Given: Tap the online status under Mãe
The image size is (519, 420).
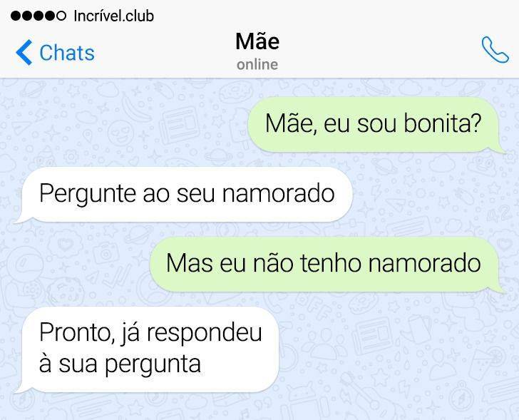Looking at the screenshot, I should click(257, 64).
